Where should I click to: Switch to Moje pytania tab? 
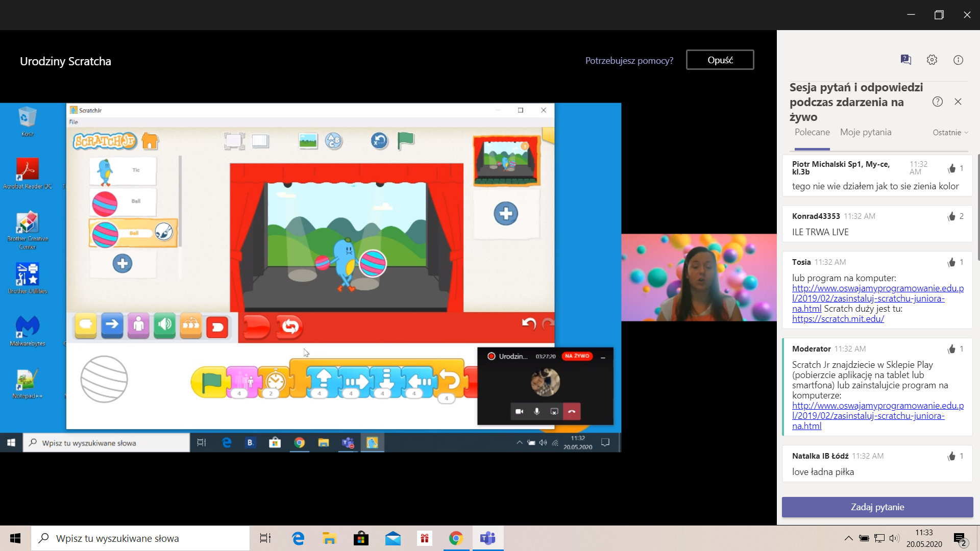(866, 132)
